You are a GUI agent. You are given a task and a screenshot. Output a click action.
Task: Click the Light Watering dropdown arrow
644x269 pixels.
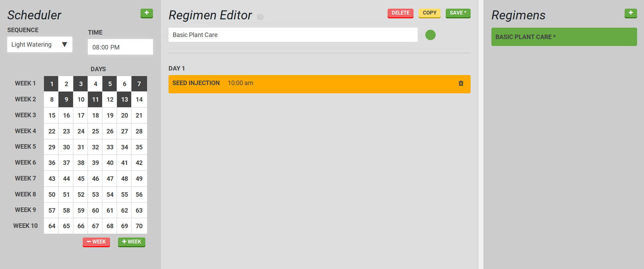64,45
